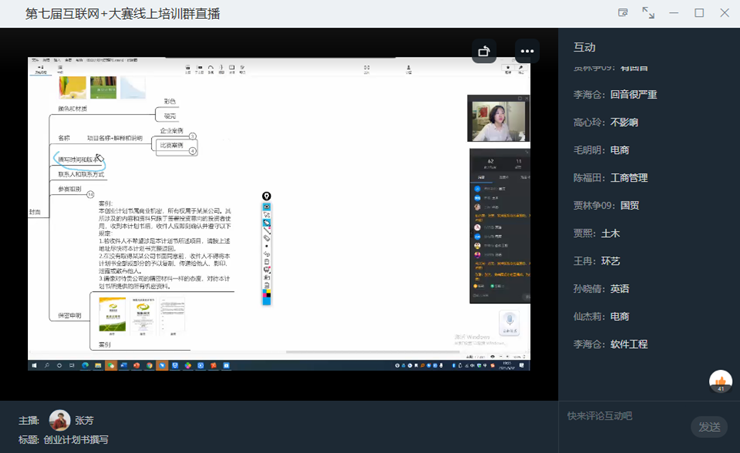
Task: Click host avatar of 张芳
Action: click(x=60, y=420)
